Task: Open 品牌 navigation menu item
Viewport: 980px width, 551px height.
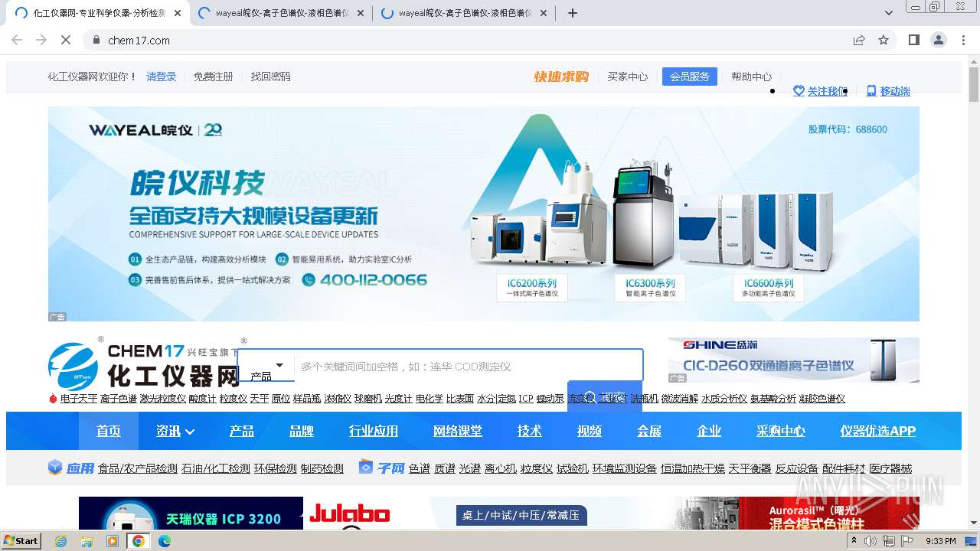Action: [302, 431]
